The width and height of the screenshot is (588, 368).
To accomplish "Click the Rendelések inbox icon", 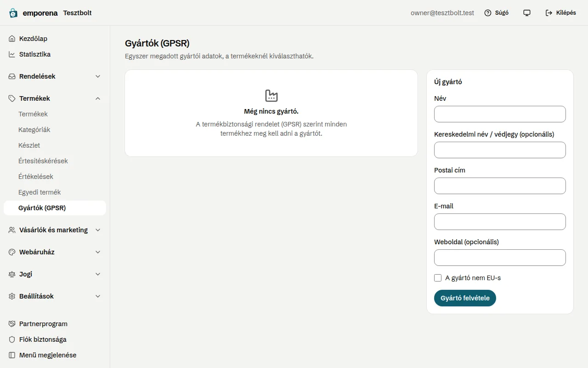I will point(12,76).
